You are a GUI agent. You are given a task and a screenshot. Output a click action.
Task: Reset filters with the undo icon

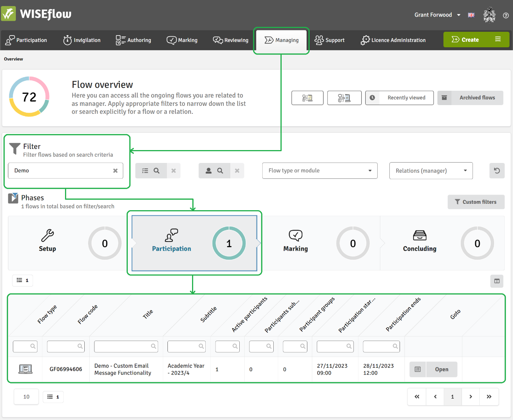(497, 170)
